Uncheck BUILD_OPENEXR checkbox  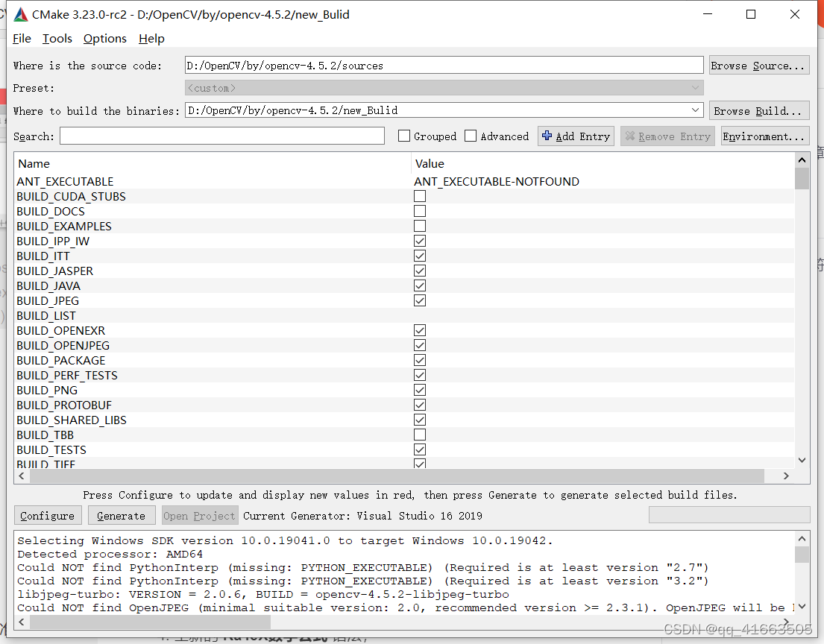[x=419, y=330]
